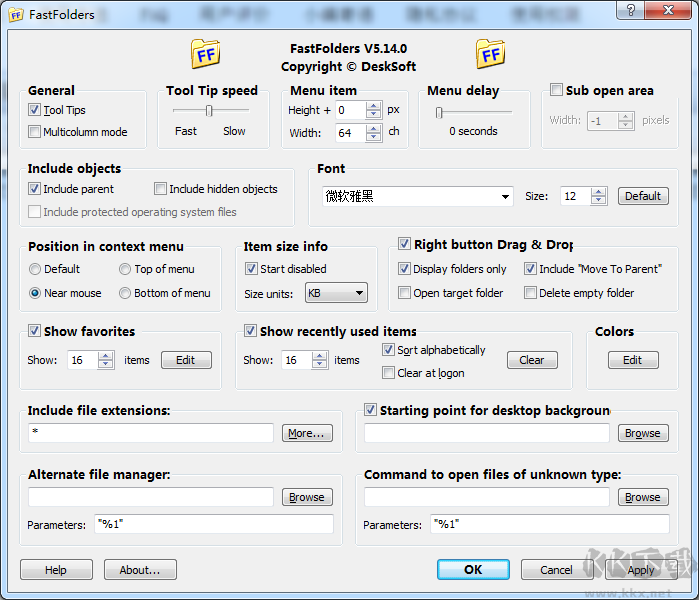
Task: Open the Font name dropdown
Action: [504, 197]
